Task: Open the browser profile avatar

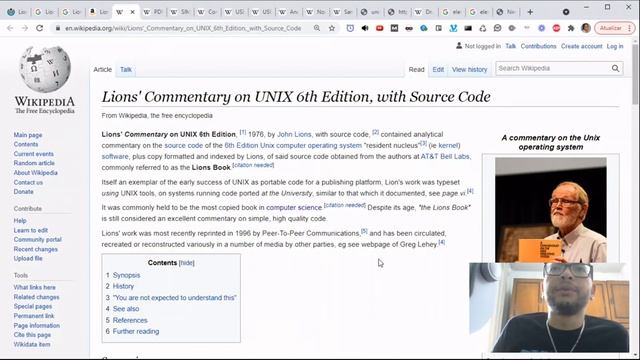Action: tap(586, 28)
